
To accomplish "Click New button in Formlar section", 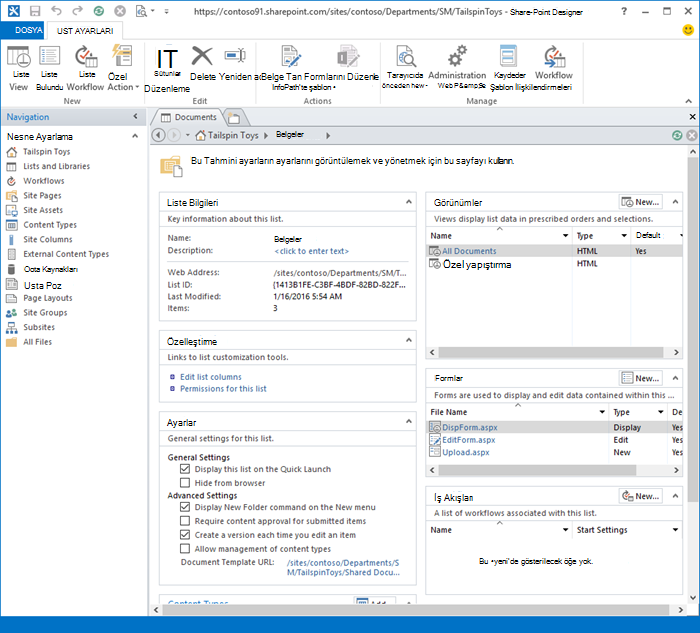I will [641, 378].
